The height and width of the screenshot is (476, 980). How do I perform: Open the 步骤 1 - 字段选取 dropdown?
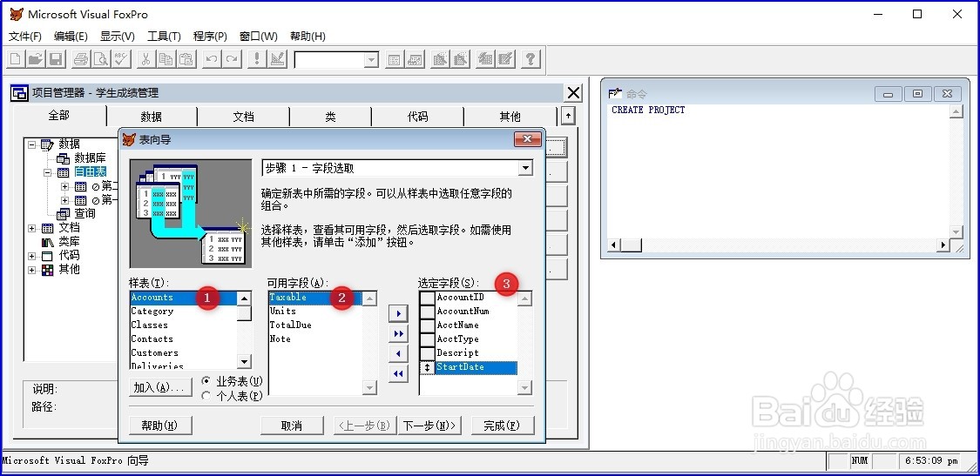pyautogui.click(x=526, y=168)
